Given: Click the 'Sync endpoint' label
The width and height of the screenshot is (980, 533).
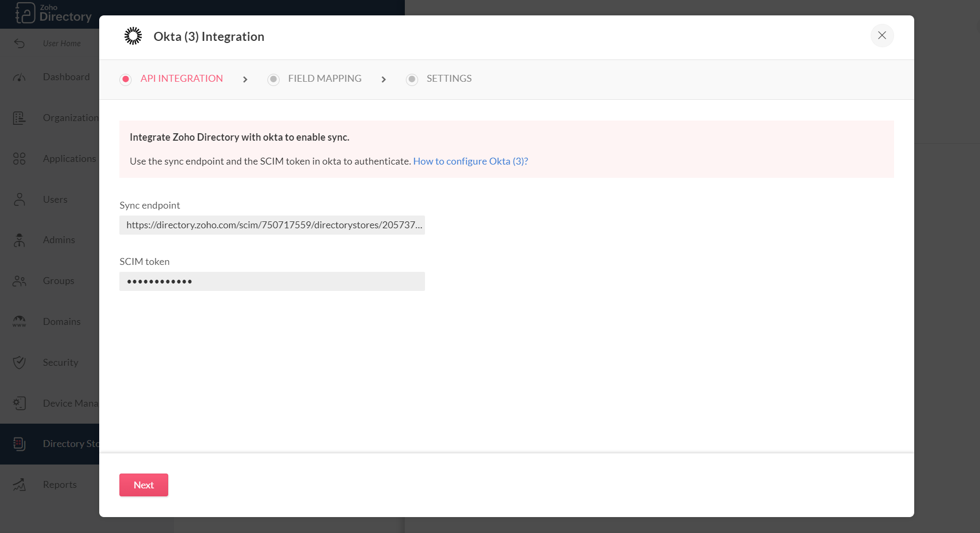Looking at the screenshot, I should pyautogui.click(x=150, y=205).
